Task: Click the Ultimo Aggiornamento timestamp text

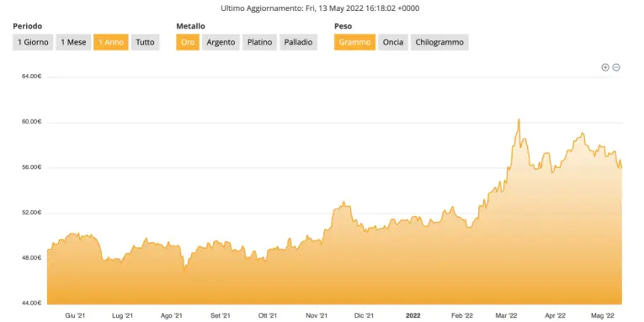Action: [320, 8]
